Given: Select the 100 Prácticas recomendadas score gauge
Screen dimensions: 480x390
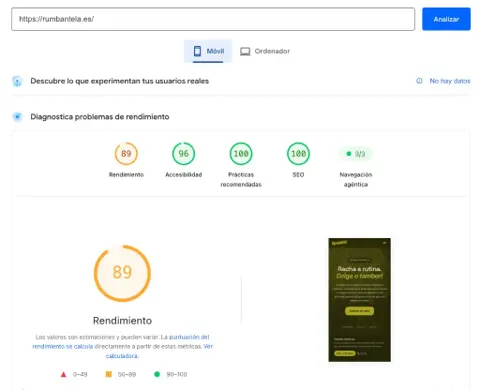Looking at the screenshot, I should click(241, 154).
